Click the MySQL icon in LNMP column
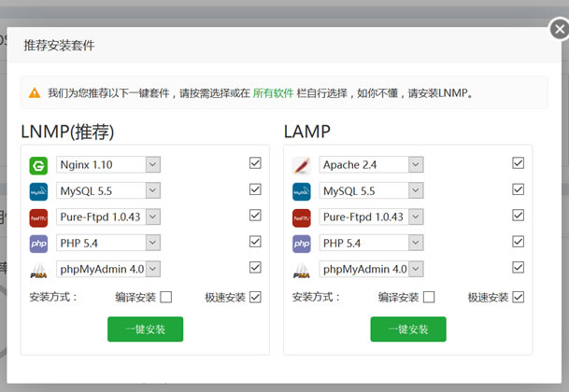This screenshot has height=392, width=569. tap(38, 191)
